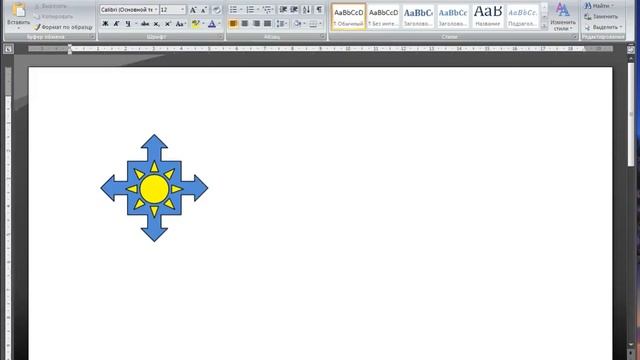Select Align Left paragraph alignment

pos(233,24)
